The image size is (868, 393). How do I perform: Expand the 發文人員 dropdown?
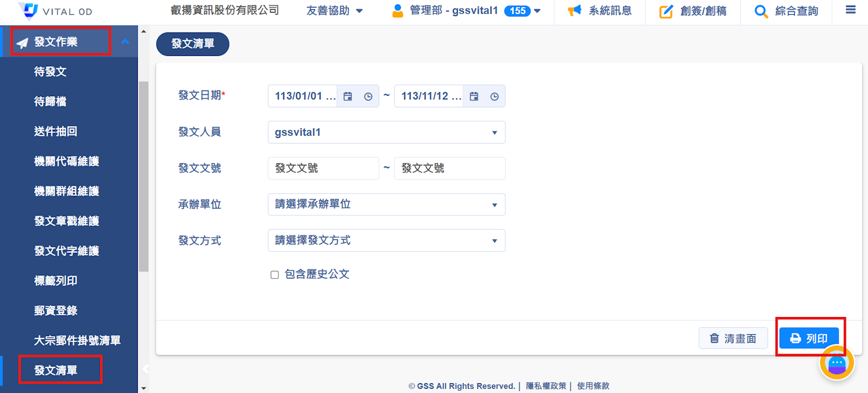pyautogui.click(x=494, y=132)
